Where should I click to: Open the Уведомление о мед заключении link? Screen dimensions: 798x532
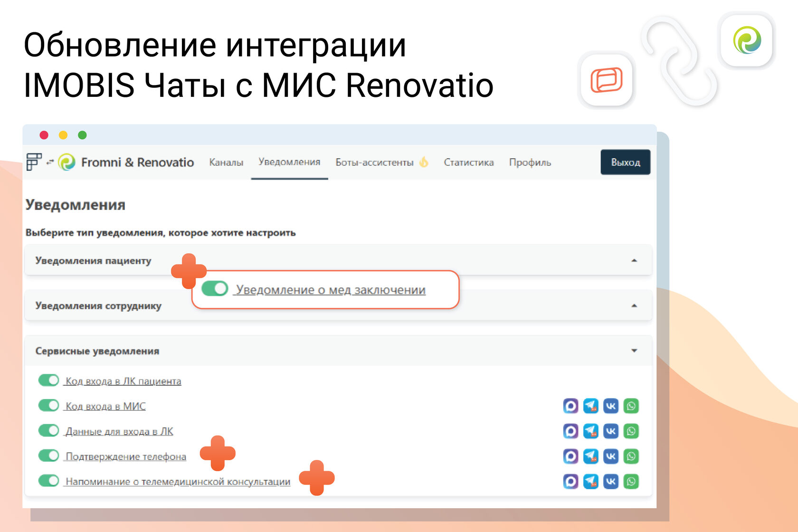click(x=331, y=290)
